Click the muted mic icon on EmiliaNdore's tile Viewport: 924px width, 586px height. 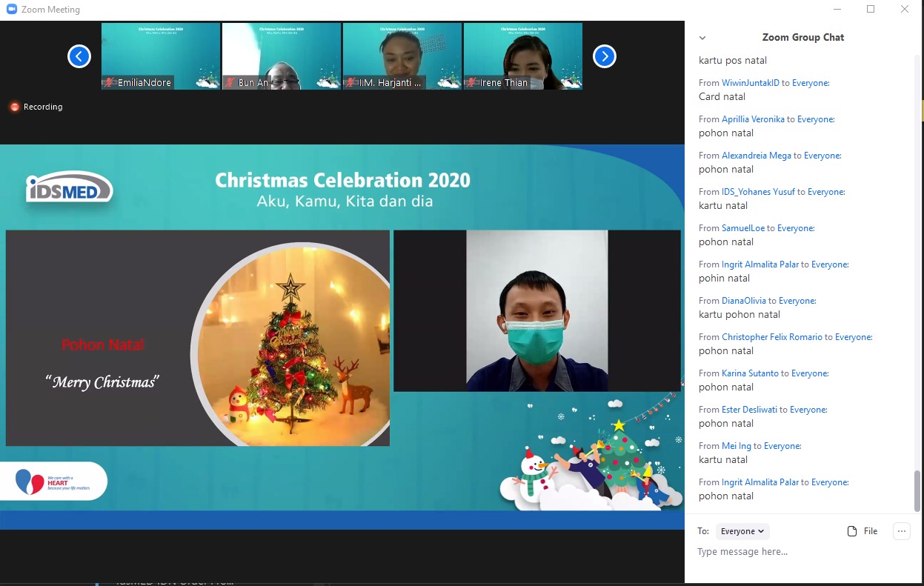[110, 82]
